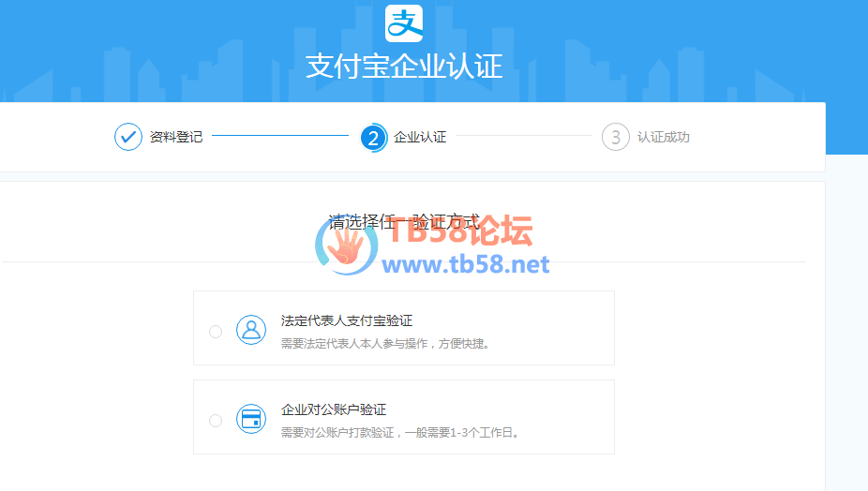Click the step 3 number circle icon

(x=615, y=137)
